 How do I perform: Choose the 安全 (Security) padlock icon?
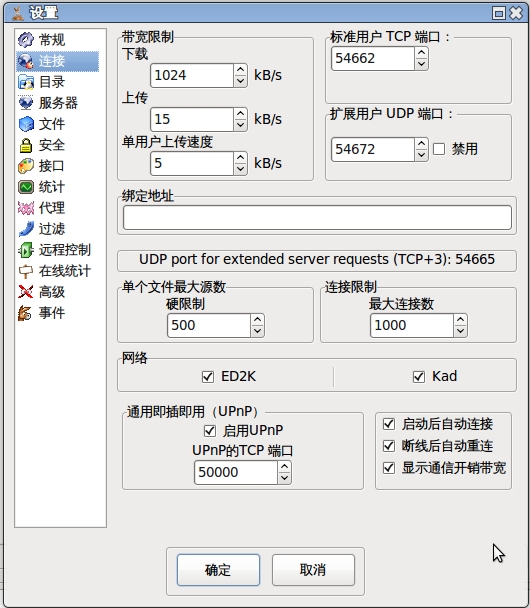click(26, 145)
